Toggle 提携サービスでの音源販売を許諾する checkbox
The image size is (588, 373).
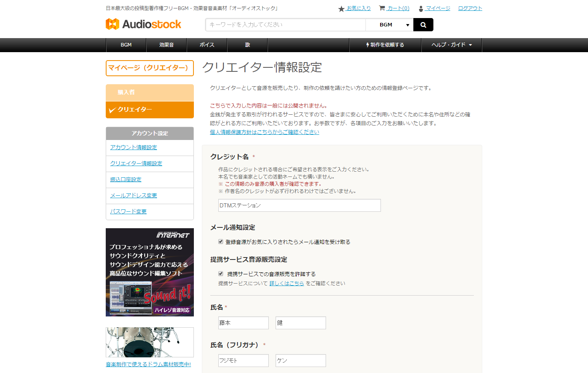pyautogui.click(x=221, y=274)
